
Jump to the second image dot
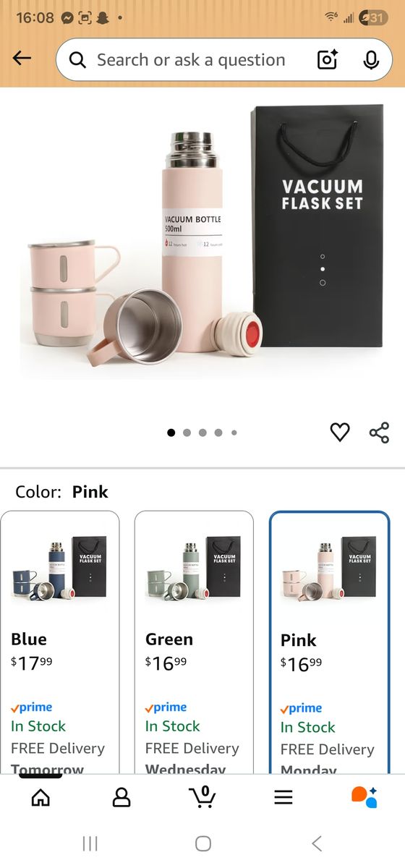point(187,433)
